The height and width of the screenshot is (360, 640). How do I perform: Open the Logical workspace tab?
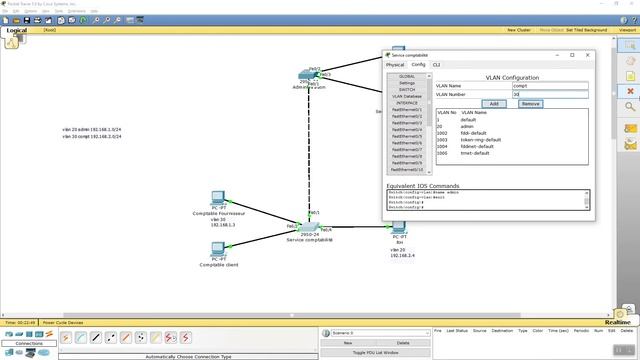(17, 30)
